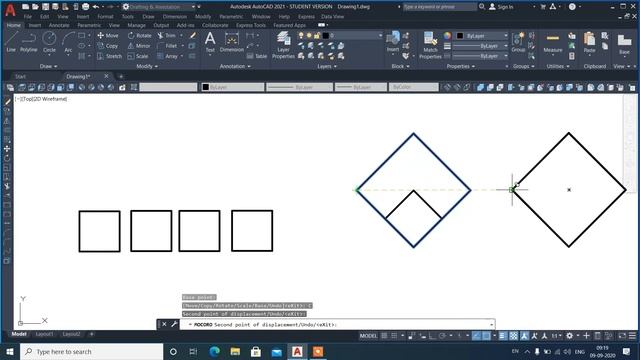
Task: Click the Fillet tool
Action: point(167,46)
